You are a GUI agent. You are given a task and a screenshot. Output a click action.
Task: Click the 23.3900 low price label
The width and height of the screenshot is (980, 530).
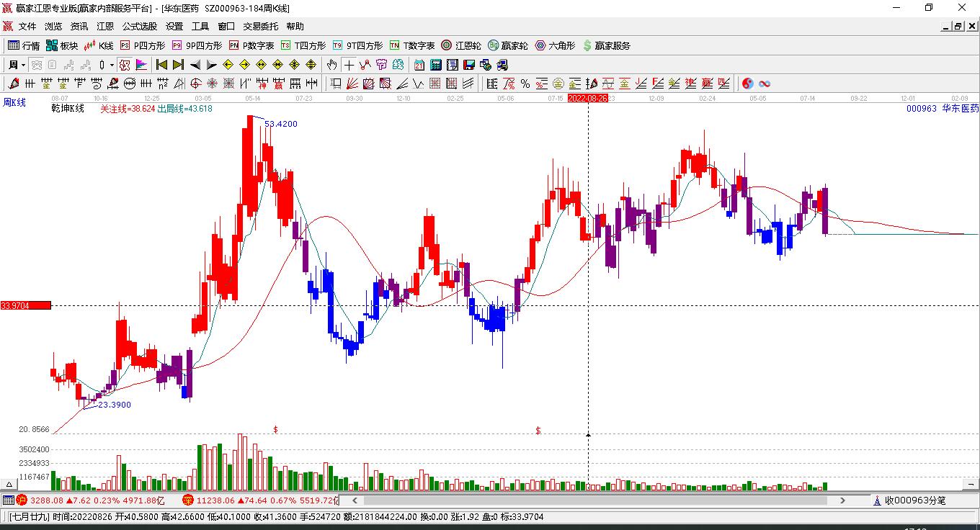(115, 405)
